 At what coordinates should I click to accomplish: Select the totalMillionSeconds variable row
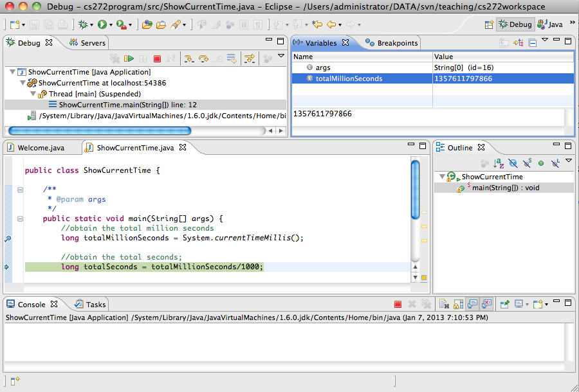click(x=433, y=78)
